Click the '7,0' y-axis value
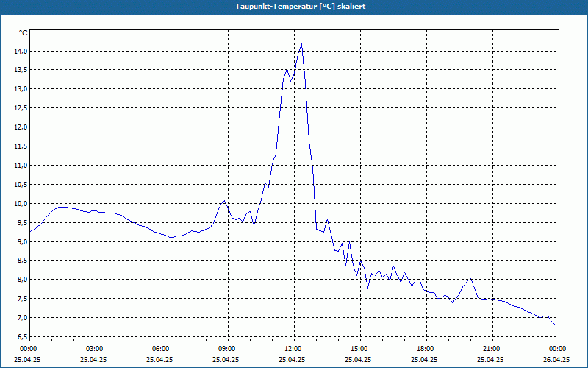Viewport: 588px width, 368px height. pyautogui.click(x=23, y=318)
